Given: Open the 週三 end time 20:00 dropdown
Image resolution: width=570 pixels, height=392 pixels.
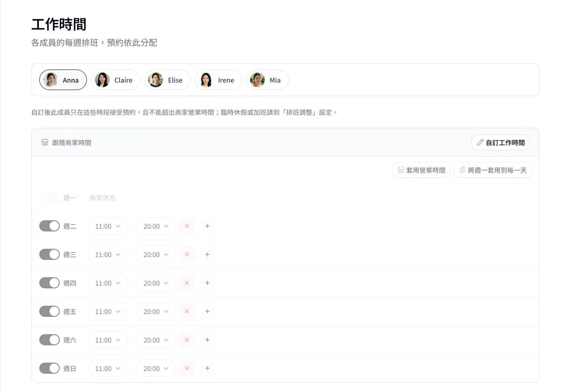Looking at the screenshot, I should [x=156, y=254].
